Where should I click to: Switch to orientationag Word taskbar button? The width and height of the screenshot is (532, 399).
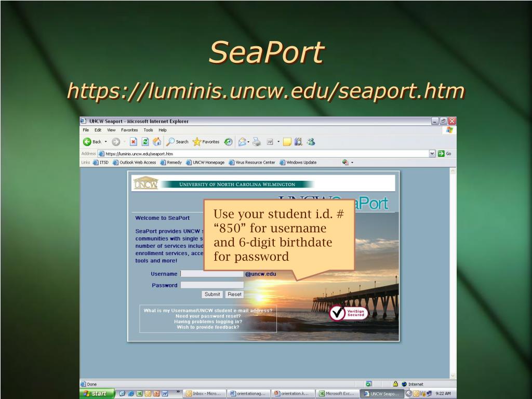(x=248, y=394)
